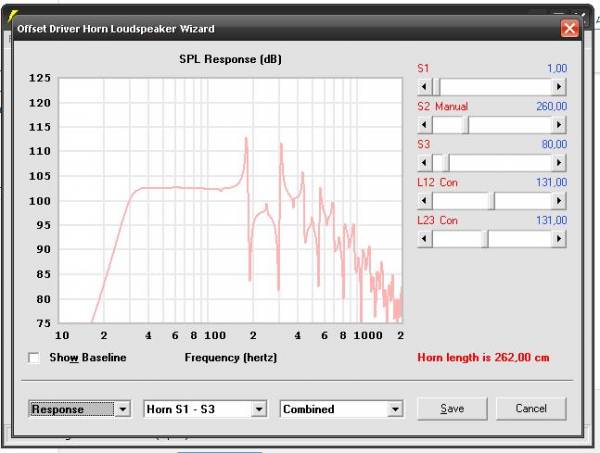600x453 pixels.
Task: Click the S3 slider right arrow
Action: (559, 163)
